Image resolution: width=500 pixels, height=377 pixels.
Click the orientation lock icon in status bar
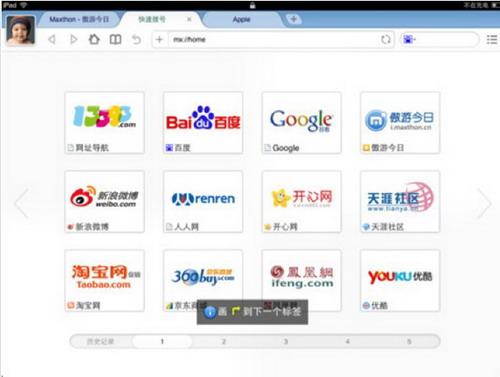tap(252, 5)
